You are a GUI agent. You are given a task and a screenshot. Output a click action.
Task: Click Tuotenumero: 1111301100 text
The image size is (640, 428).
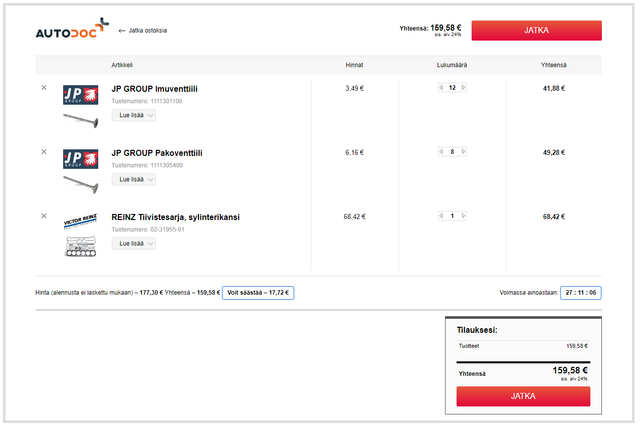pyautogui.click(x=147, y=101)
